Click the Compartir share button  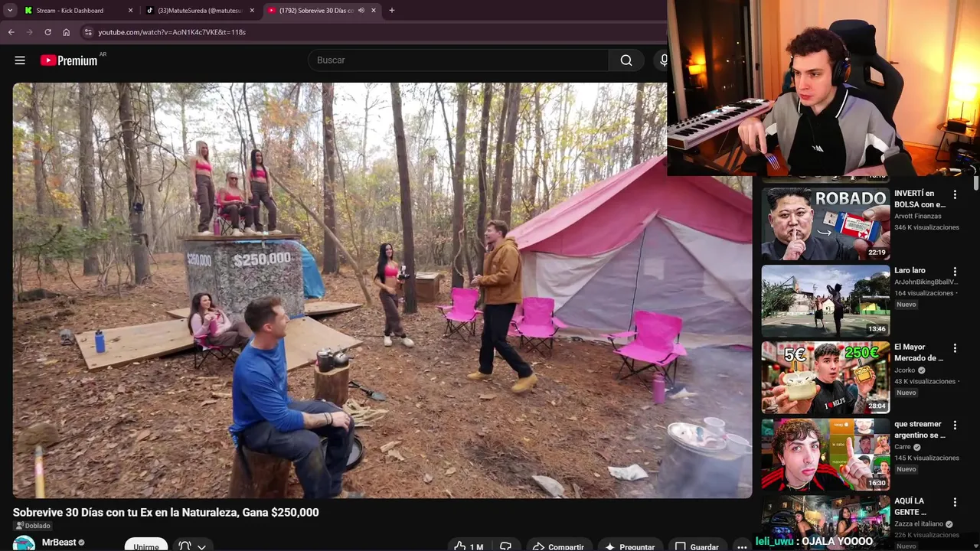[x=557, y=546]
